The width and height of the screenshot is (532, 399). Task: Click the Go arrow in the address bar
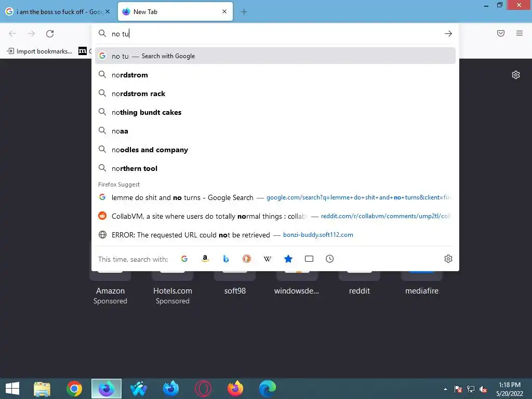coord(448,33)
